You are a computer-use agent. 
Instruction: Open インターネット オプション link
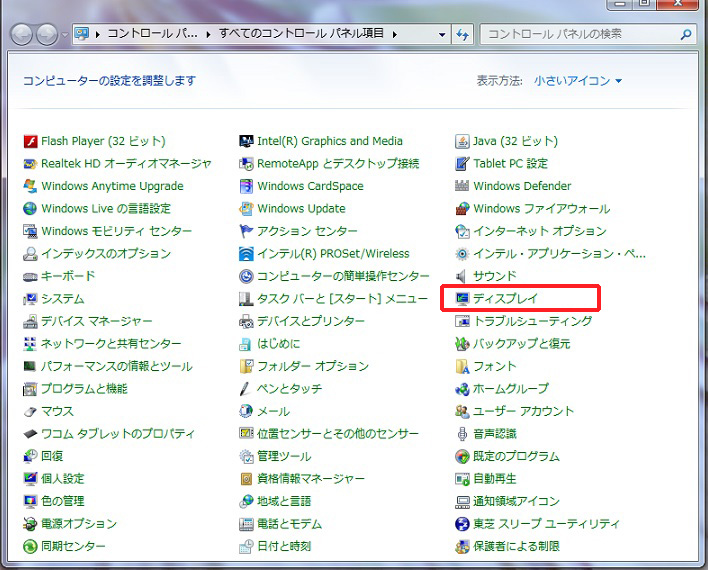point(540,231)
